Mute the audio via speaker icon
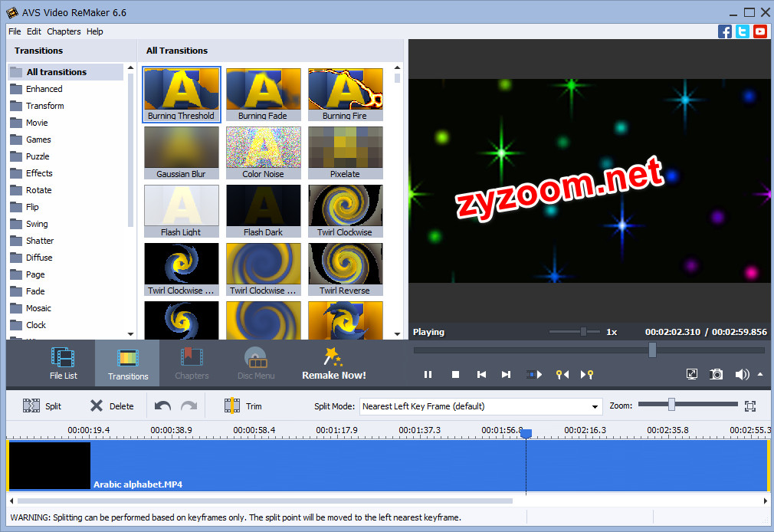 (741, 374)
